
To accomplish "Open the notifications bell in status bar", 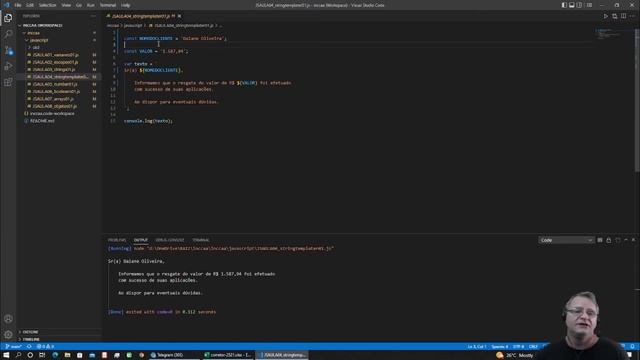I will pyautogui.click(x=632, y=347).
